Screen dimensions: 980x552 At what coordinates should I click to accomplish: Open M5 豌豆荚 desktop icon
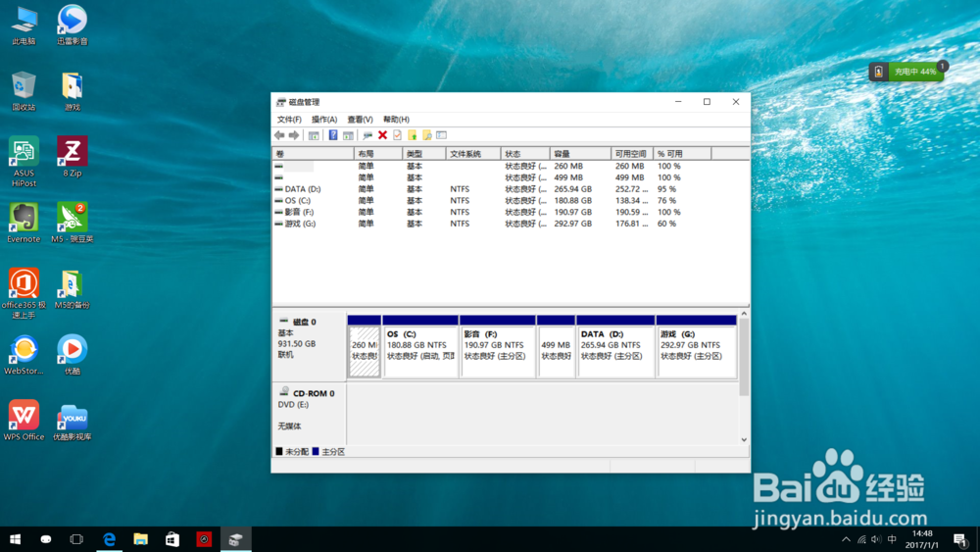pyautogui.click(x=73, y=223)
